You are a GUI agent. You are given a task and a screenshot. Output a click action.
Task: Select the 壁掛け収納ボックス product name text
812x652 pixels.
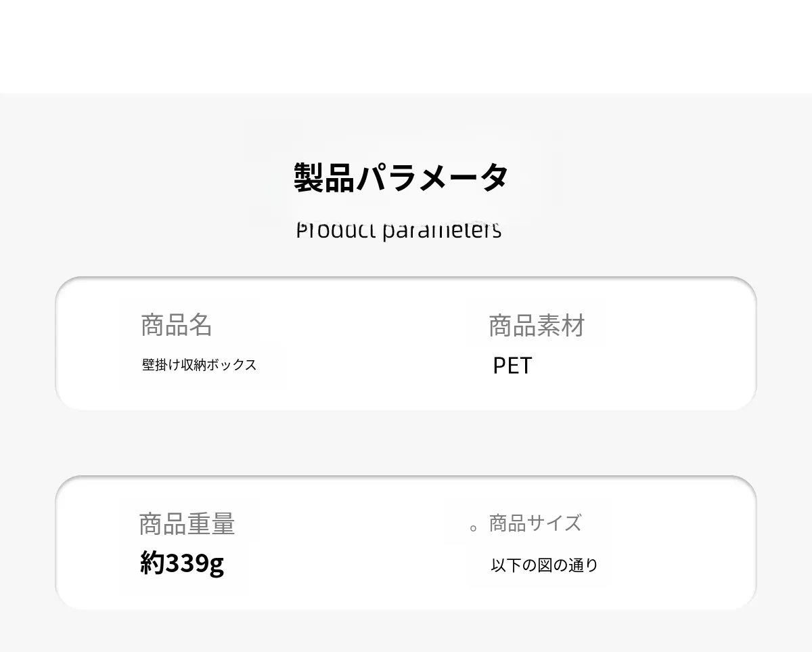[199, 365]
